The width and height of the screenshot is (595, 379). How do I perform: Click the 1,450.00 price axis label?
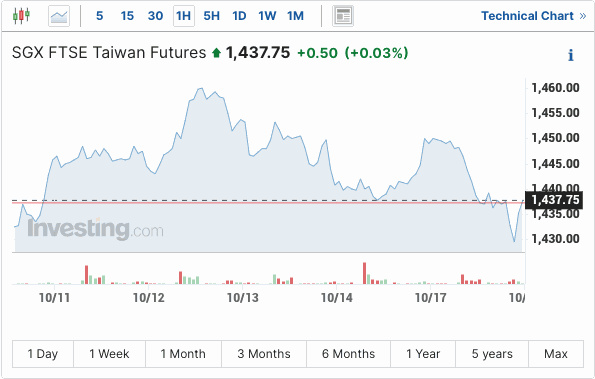pos(556,138)
